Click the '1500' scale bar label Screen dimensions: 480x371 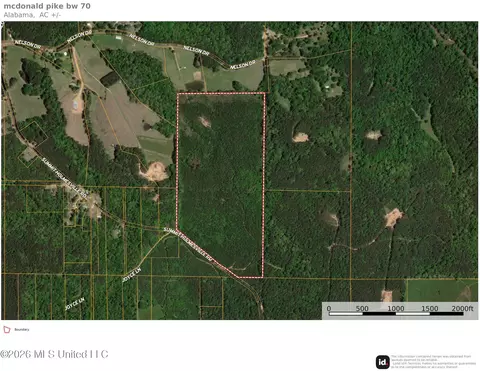[x=430, y=308]
